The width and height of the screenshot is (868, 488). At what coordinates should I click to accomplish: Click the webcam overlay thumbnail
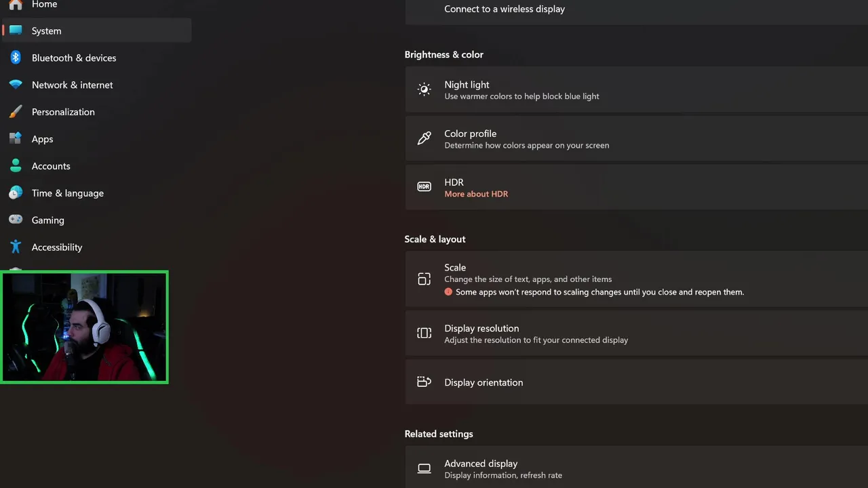click(85, 327)
